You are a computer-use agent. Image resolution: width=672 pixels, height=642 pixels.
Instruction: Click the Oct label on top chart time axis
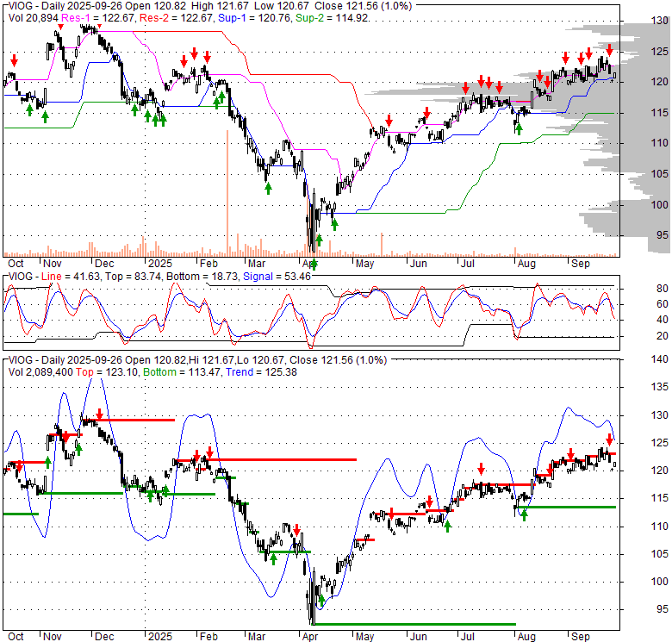16,264
